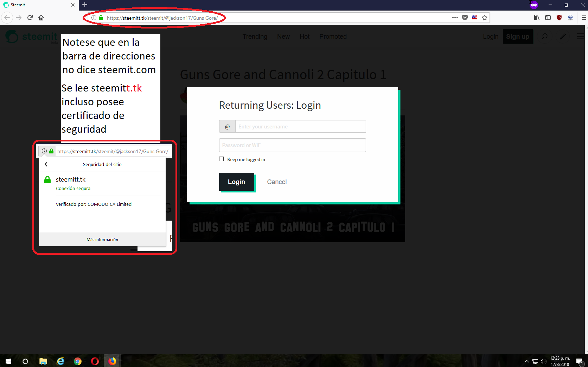Image resolution: width=588 pixels, height=367 pixels.
Task: Click the username input field
Action: click(301, 126)
